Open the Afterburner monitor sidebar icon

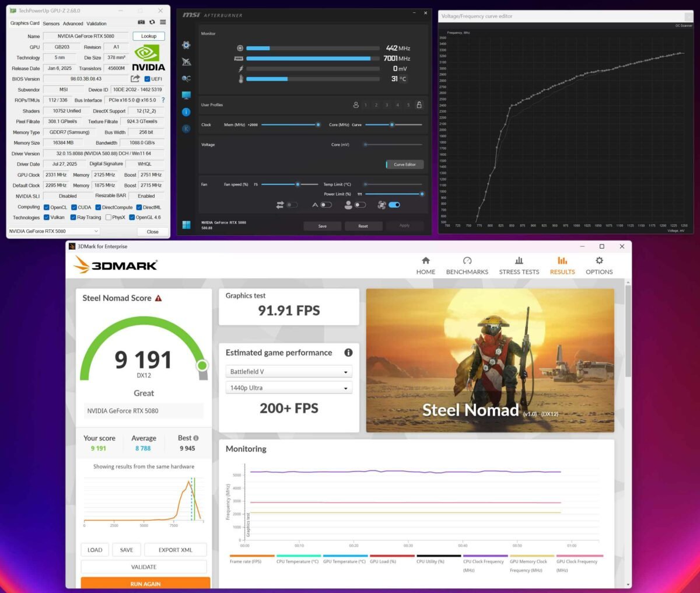click(x=186, y=95)
